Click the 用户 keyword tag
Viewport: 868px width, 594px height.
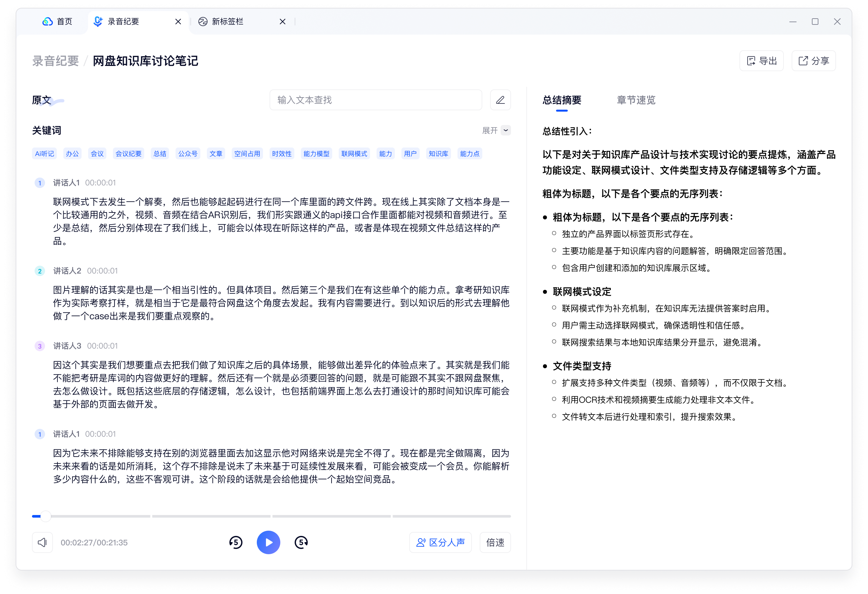point(410,153)
